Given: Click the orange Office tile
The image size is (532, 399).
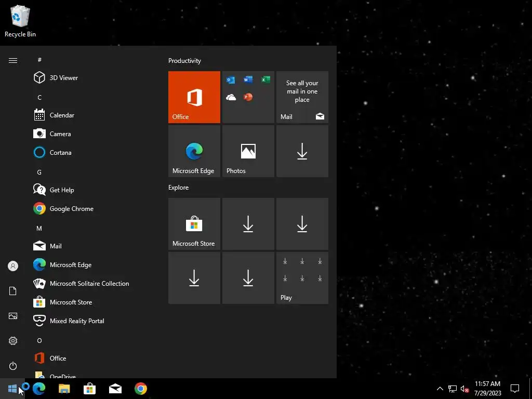Looking at the screenshot, I should 194,97.
